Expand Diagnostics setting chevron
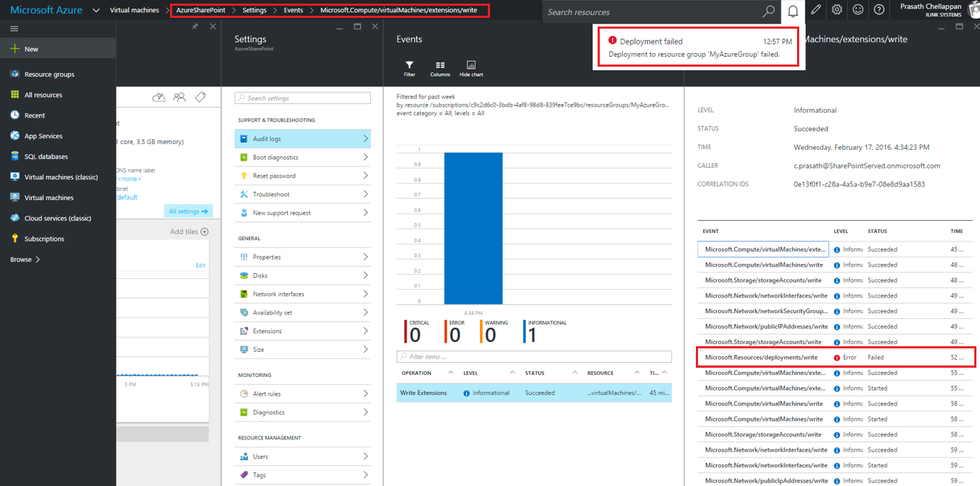The image size is (980, 486). 365,412
